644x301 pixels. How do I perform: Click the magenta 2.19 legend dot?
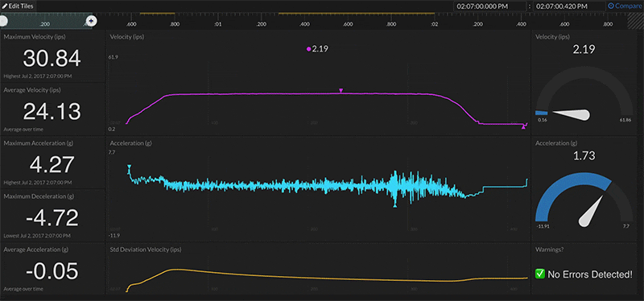click(308, 49)
